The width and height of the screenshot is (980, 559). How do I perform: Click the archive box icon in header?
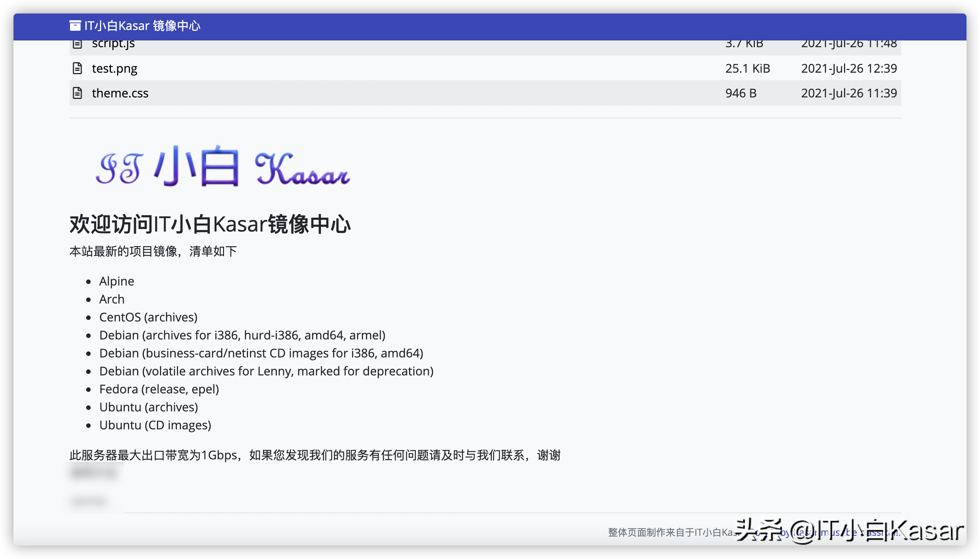(75, 26)
